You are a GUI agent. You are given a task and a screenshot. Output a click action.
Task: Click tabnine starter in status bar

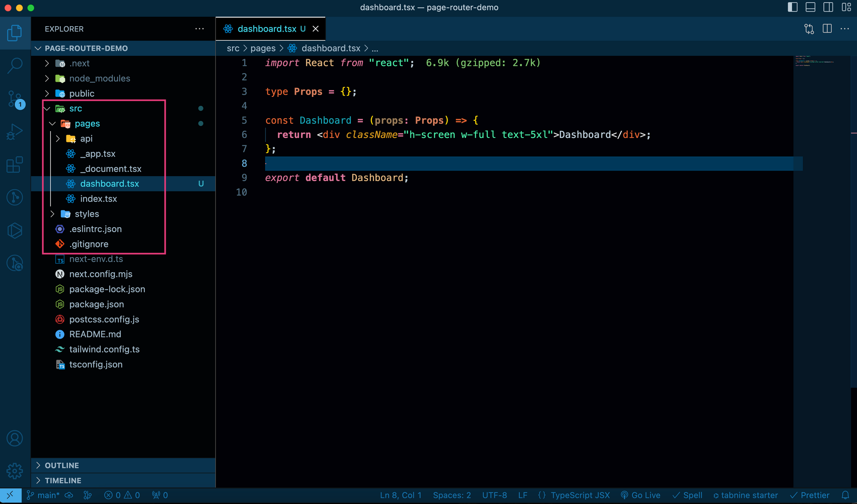point(746,495)
